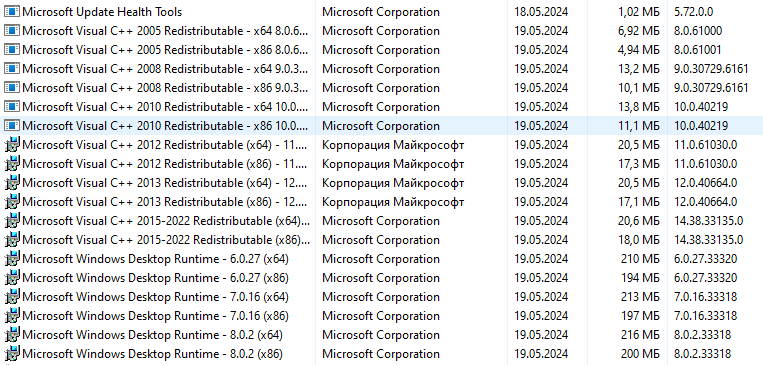This screenshot has height=365, width=763.
Task: Select Windows Desktop Runtime 6.0.27 (x86) name
Action: [x=155, y=278]
